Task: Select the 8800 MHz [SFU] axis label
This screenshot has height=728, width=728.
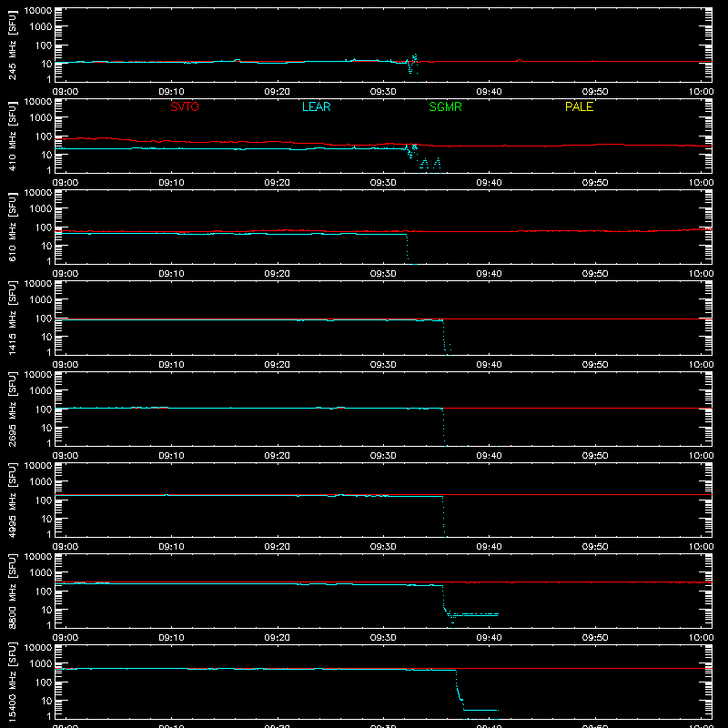Action: 13,591
